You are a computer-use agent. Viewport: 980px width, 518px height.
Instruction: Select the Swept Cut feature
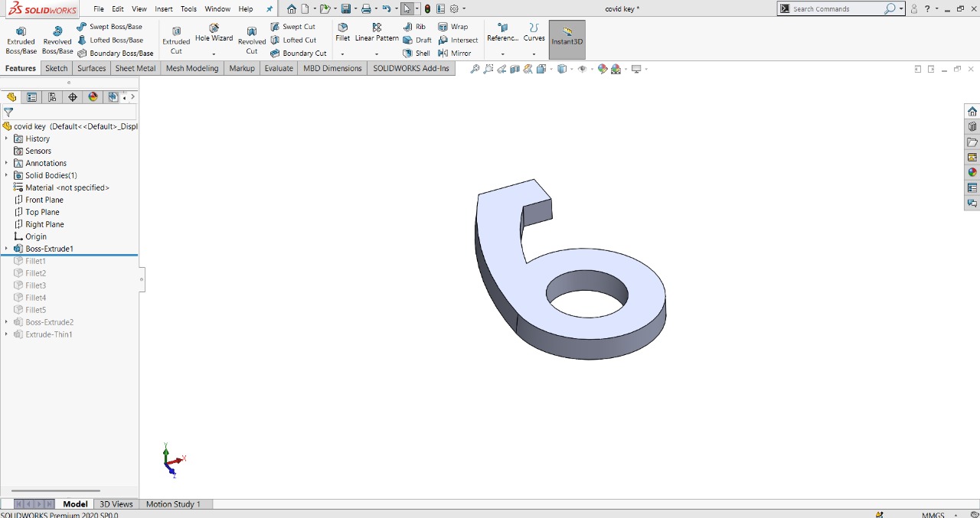(x=292, y=27)
